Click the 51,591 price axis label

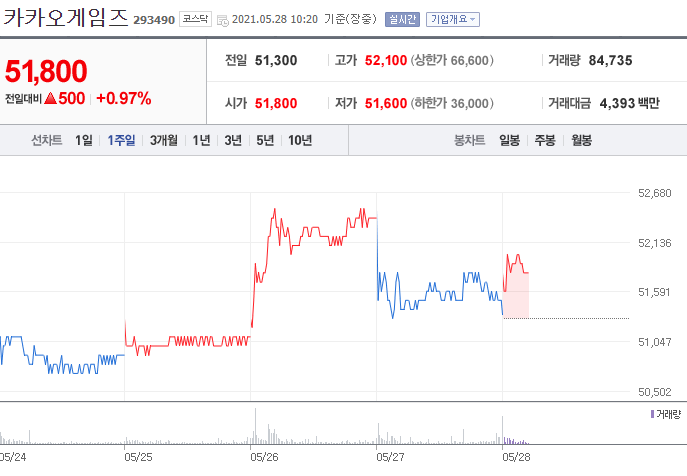(655, 292)
